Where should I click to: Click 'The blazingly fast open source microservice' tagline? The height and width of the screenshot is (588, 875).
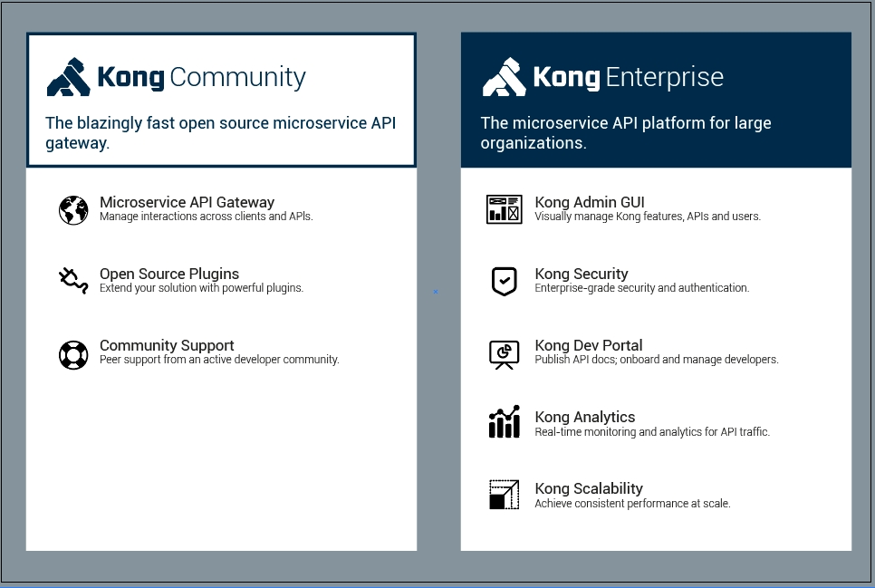[220, 132]
